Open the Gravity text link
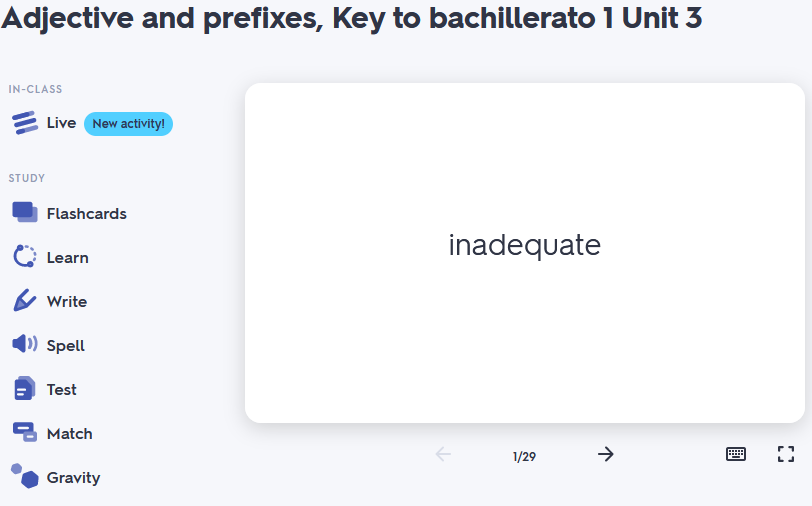This screenshot has width=812, height=506. [x=73, y=478]
